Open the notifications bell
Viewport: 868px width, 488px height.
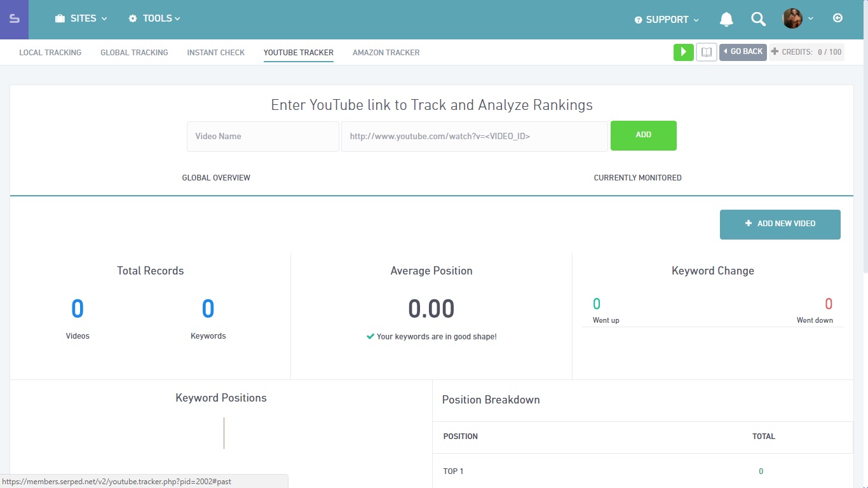coord(726,20)
